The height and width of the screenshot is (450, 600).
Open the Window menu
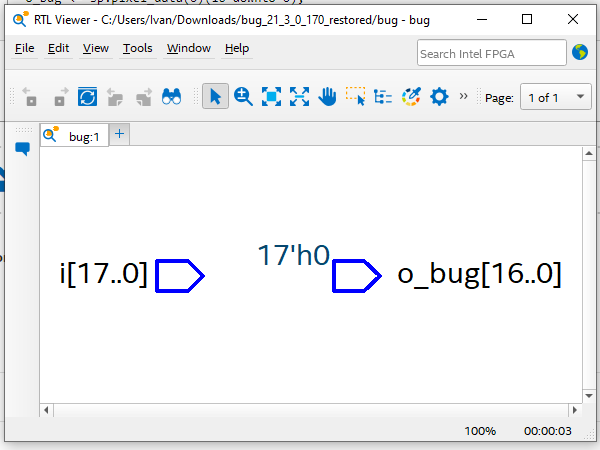[x=189, y=48]
